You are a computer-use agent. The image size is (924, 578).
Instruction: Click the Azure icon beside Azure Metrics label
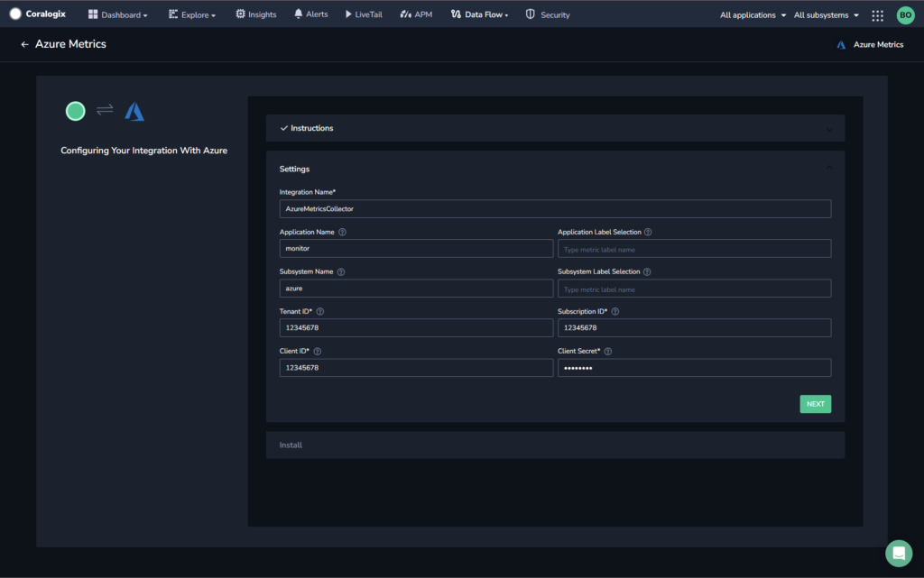(841, 45)
